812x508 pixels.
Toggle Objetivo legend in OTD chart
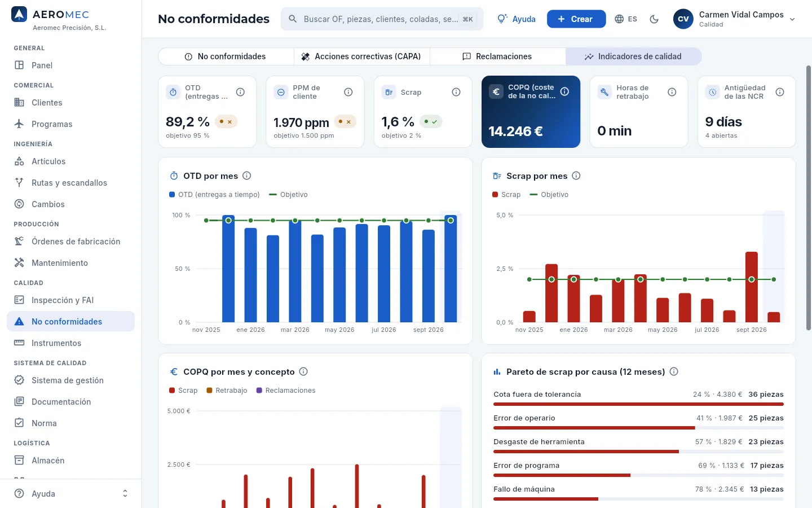pos(288,195)
